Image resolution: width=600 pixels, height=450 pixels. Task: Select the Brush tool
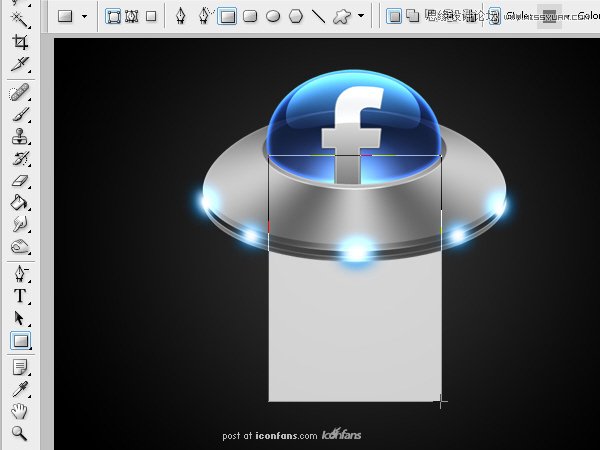tap(19, 115)
